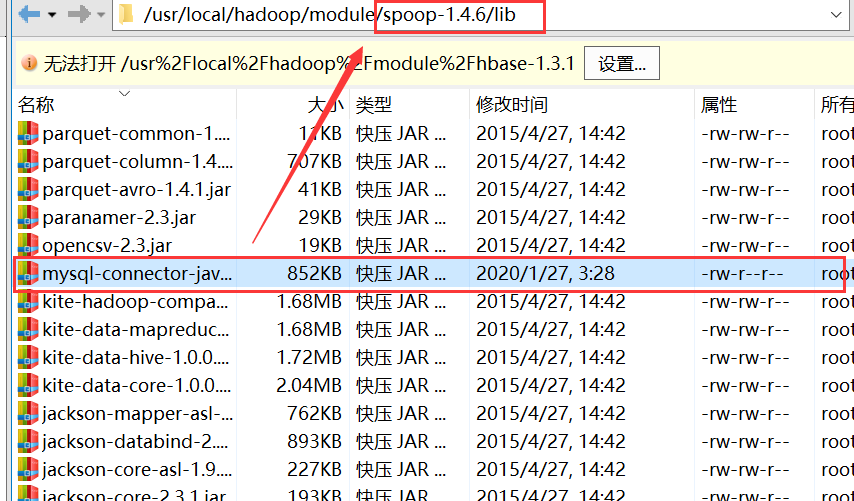Select the file kite-data-core-1.0.0....
The width and height of the screenshot is (854, 501).
[x=137, y=386]
